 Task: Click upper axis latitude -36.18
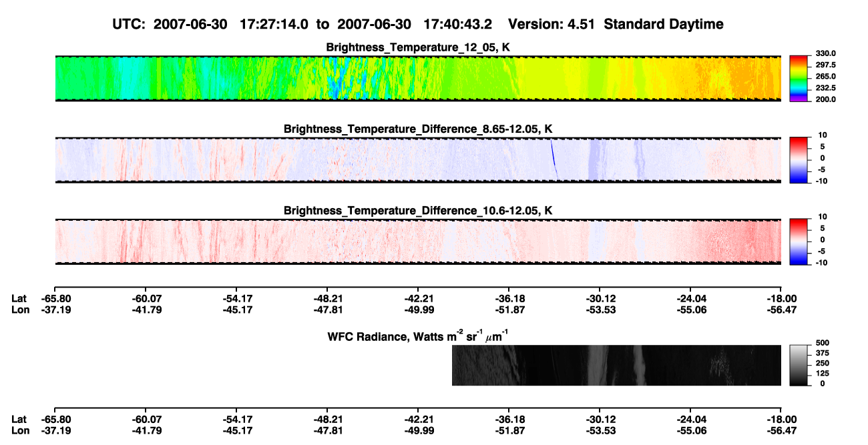pyautogui.click(x=509, y=299)
